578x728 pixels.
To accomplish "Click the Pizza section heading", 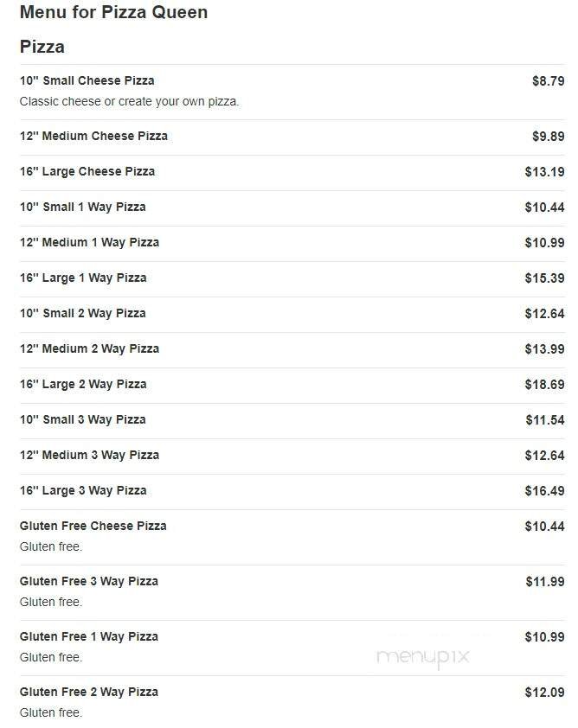I will click(x=42, y=47).
